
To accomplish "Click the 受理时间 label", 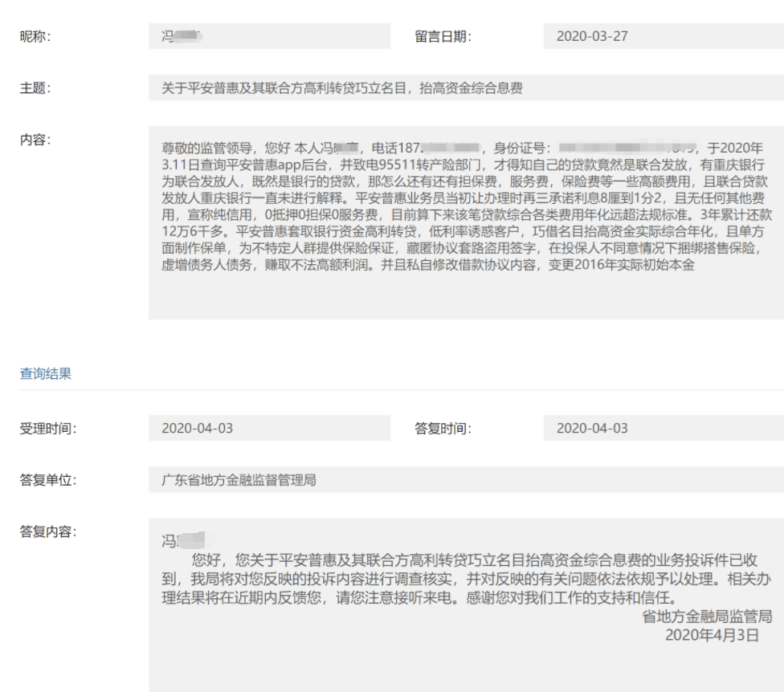I will [47, 428].
